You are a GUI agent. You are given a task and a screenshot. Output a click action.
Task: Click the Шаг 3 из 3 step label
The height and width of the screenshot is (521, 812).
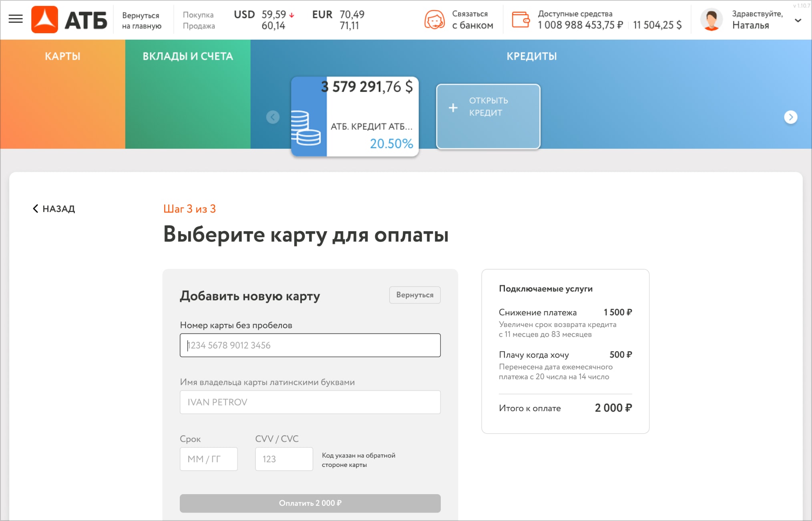coord(189,209)
